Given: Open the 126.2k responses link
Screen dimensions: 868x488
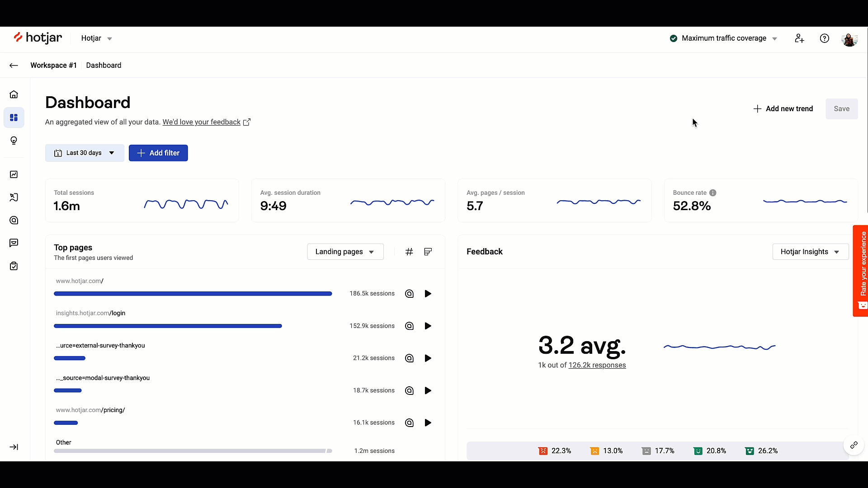Looking at the screenshot, I should (x=597, y=365).
